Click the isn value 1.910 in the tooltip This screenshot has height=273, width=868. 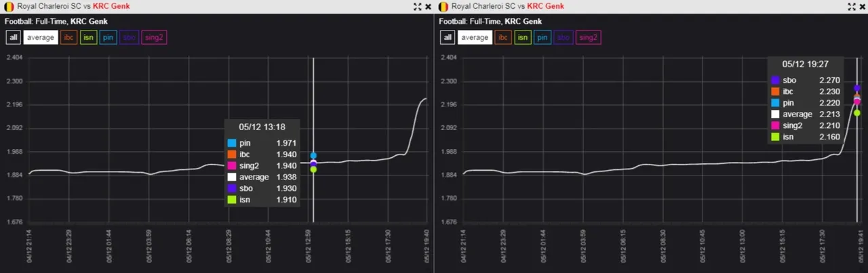[286, 199]
